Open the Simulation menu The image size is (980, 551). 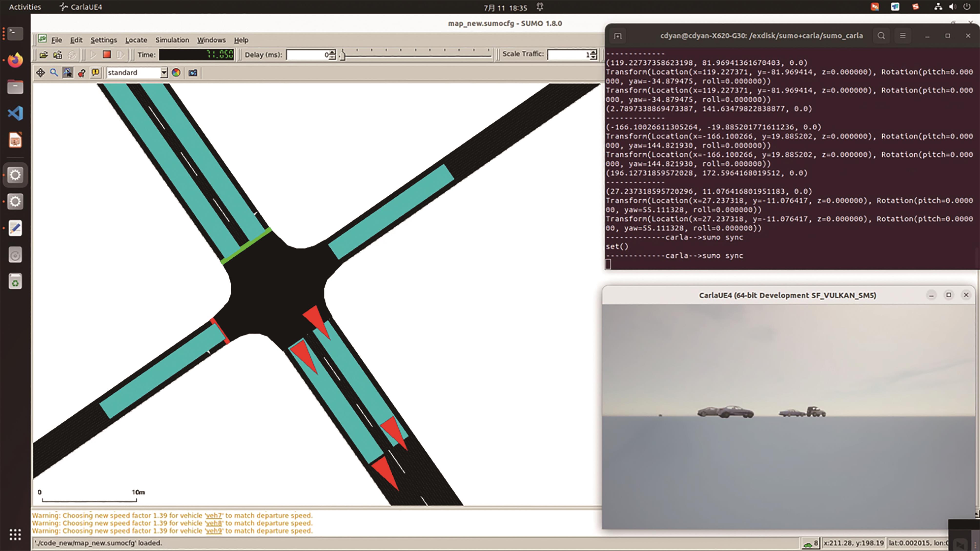pos(172,40)
